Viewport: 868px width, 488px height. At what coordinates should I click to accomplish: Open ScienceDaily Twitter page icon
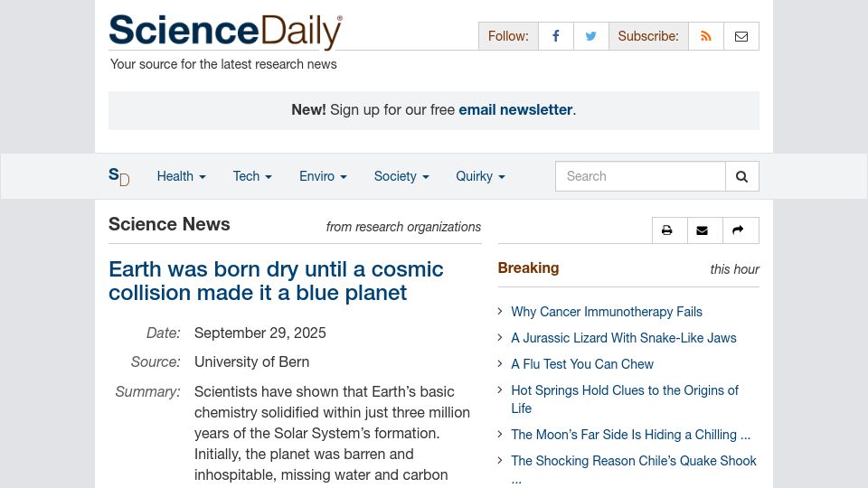590,36
